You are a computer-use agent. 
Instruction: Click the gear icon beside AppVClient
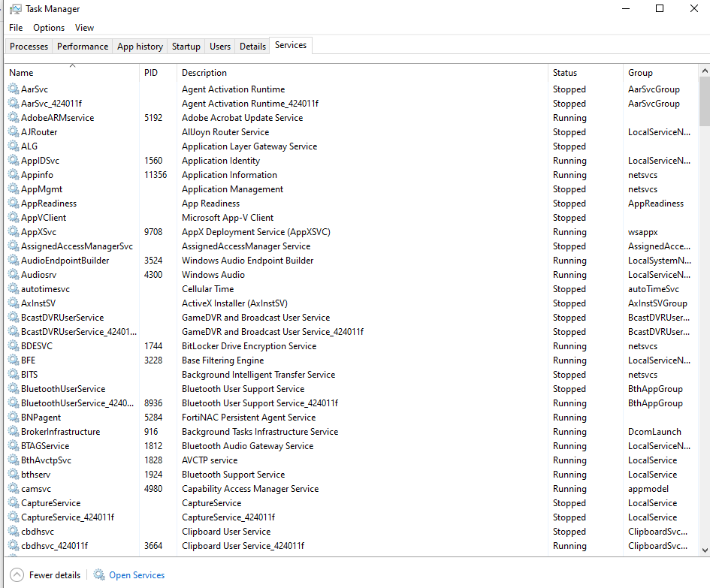pos(14,217)
